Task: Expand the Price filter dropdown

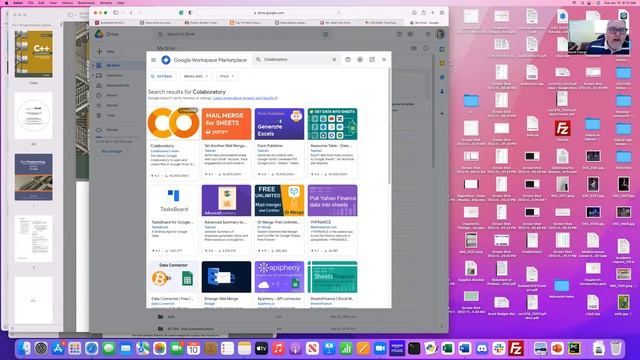Action: (227, 76)
